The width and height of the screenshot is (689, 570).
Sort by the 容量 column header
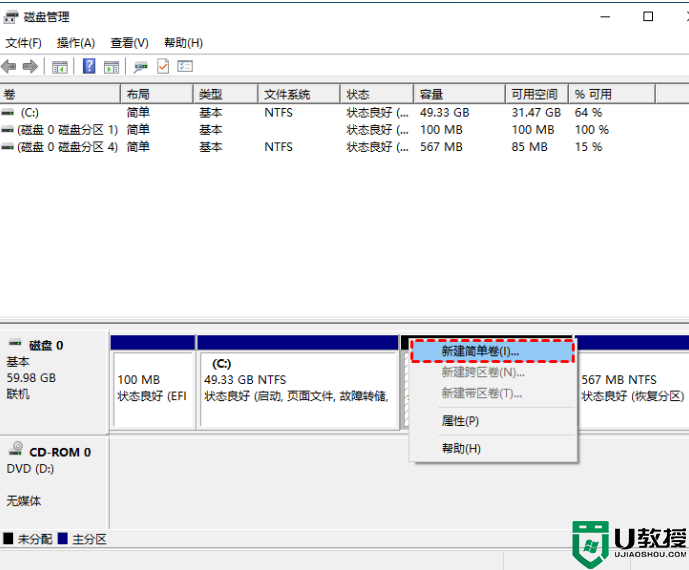coord(459,94)
